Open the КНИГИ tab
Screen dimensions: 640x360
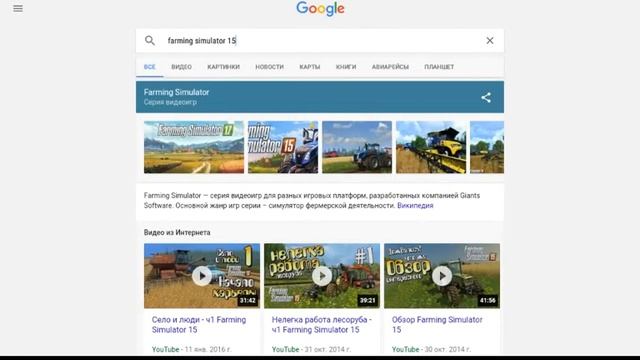(346, 67)
